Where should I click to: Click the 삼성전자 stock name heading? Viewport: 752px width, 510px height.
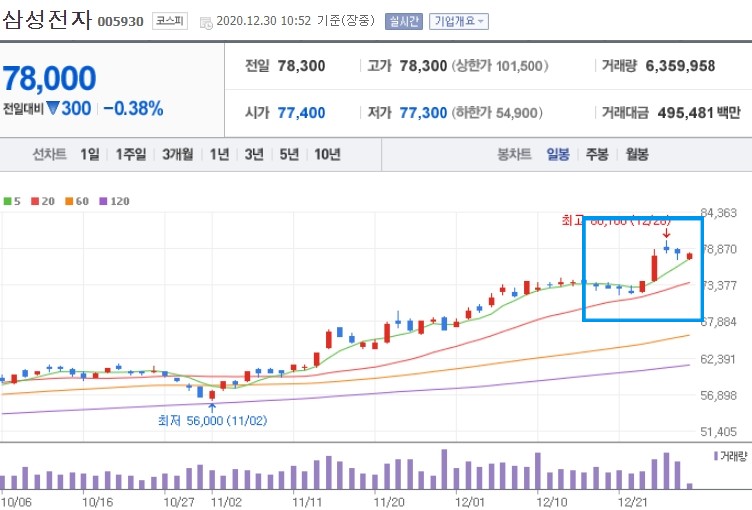[x=47, y=20]
